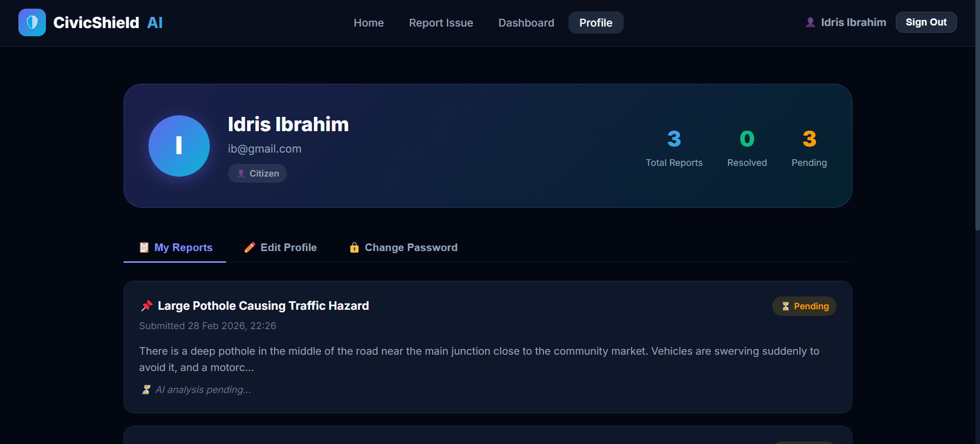Click the ib@gmail.com email text
The width and height of the screenshot is (980, 444).
(264, 149)
